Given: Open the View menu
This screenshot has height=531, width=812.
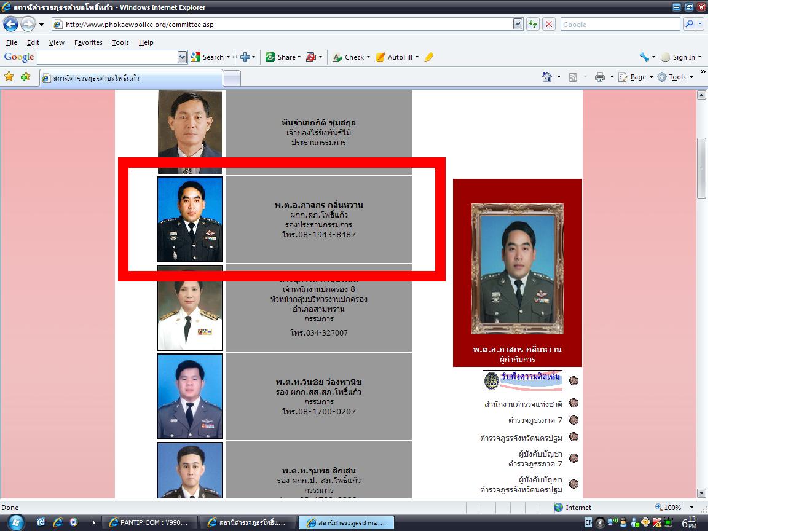Looking at the screenshot, I should [57, 42].
